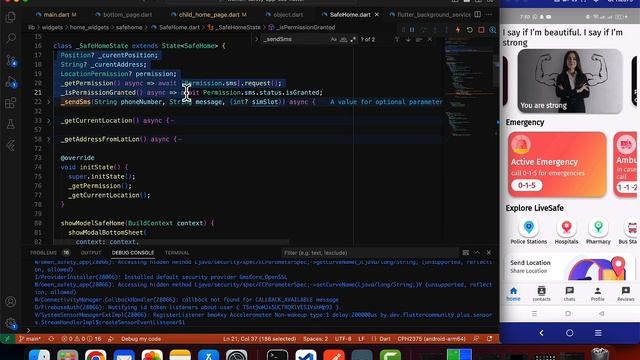
Task: Expand folded _getCurrentLocation function at line 33
Action: point(49,120)
